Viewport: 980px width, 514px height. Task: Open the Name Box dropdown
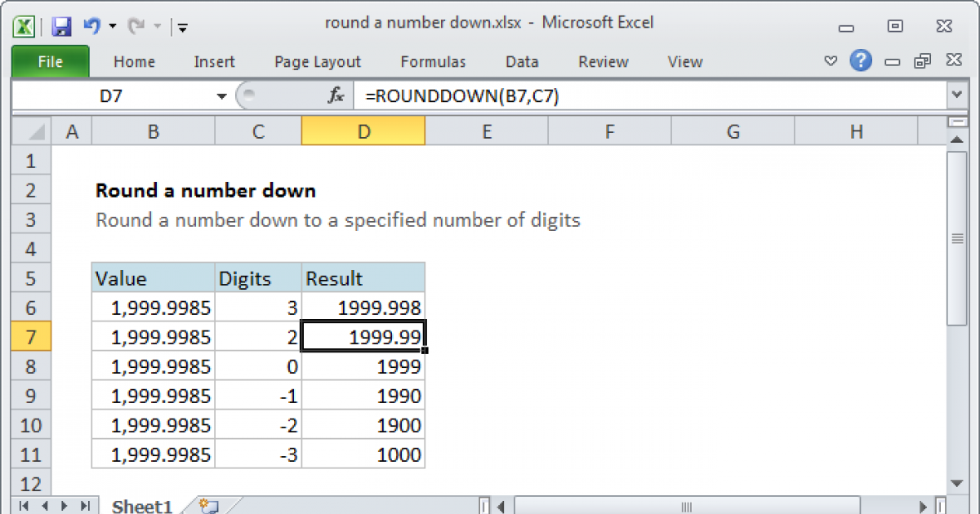click(x=220, y=95)
